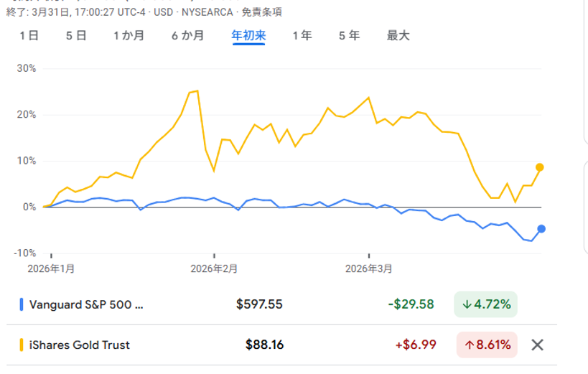Click the red ↑8.61% change badge
Viewport: 588px width, 374px height.
click(485, 345)
